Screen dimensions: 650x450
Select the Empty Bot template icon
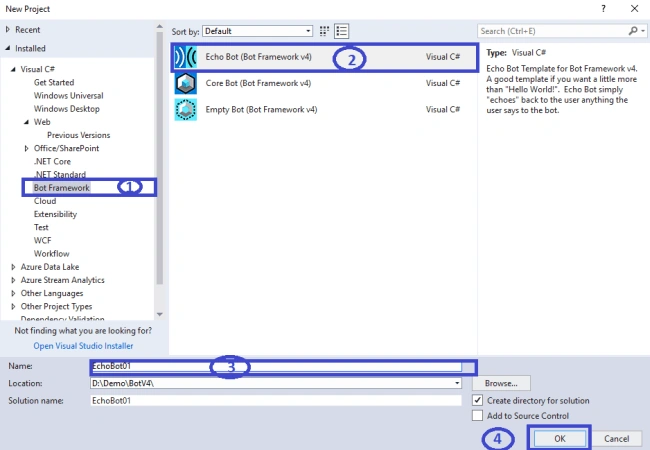185,110
